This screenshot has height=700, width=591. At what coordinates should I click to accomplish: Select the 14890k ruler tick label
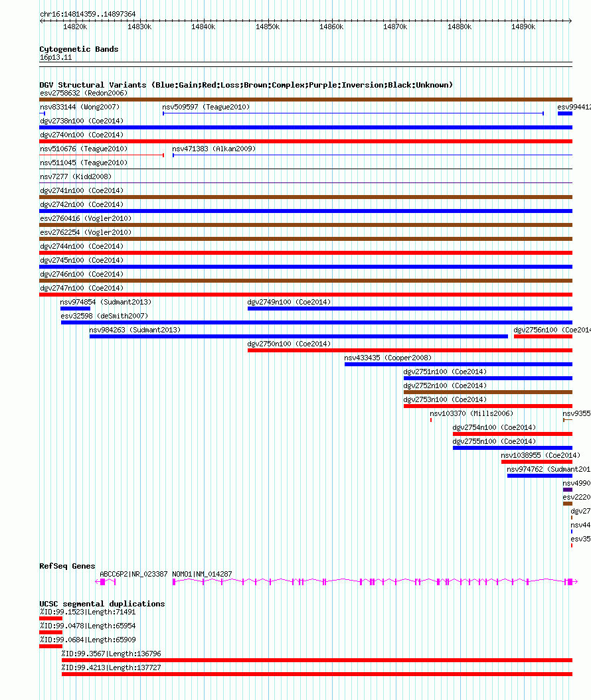coord(523,27)
